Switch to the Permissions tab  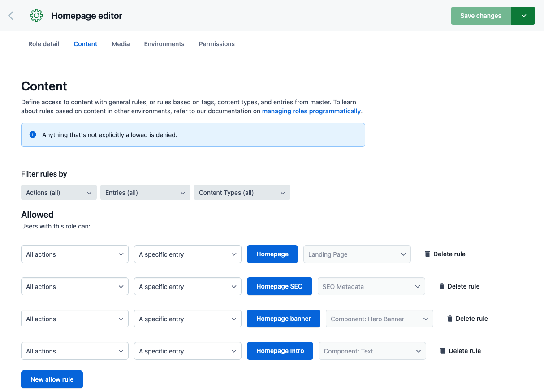pyautogui.click(x=216, y=43)
